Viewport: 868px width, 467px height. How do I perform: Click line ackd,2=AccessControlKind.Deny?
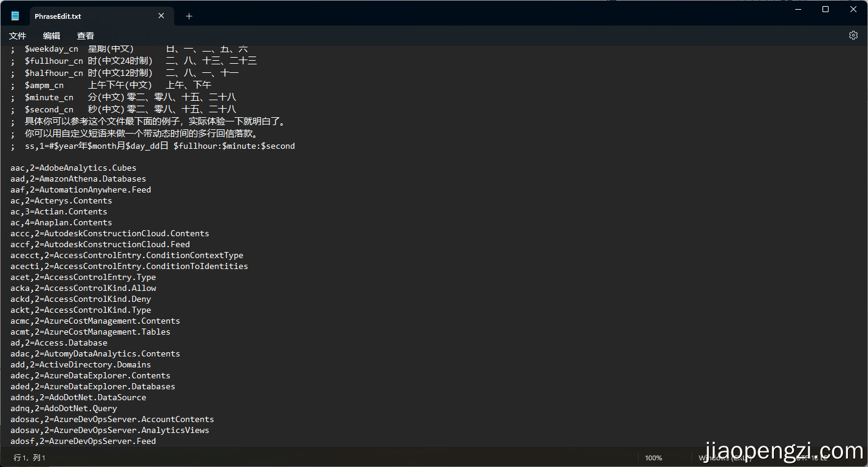[x=81, y=299]
